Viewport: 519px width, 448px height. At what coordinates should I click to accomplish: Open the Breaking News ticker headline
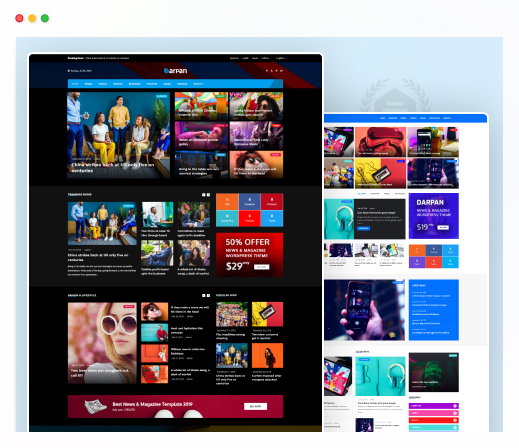coord(107,58)
